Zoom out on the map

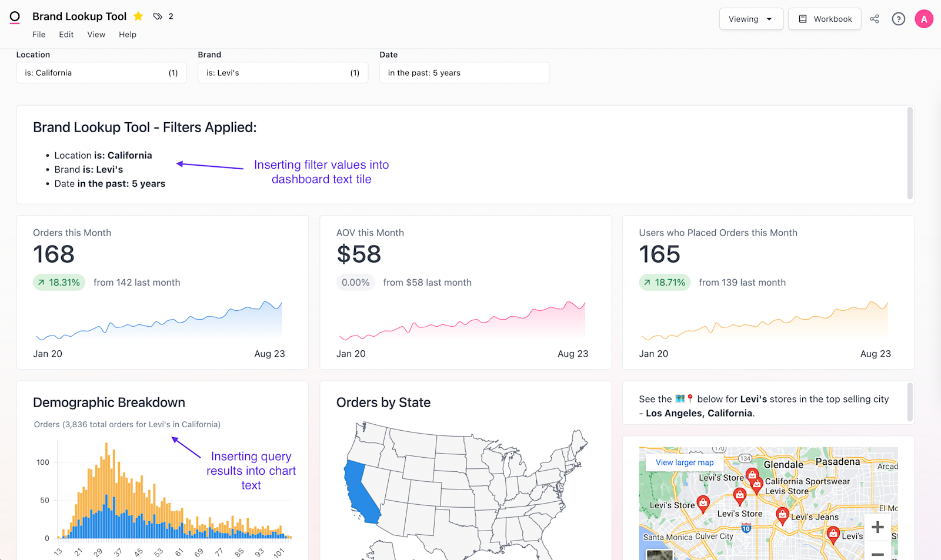(x=877, y=552)
